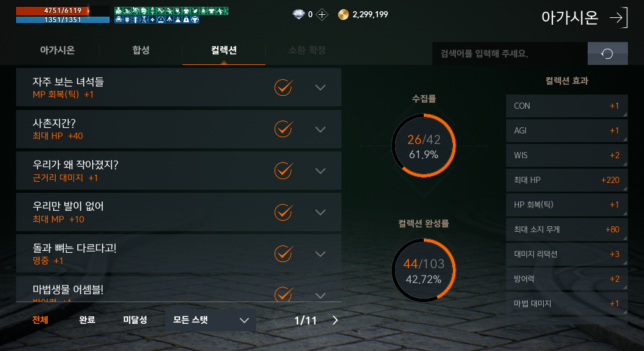Filter by 미달성 collections
Screen dimensions: 644x351
135,320
